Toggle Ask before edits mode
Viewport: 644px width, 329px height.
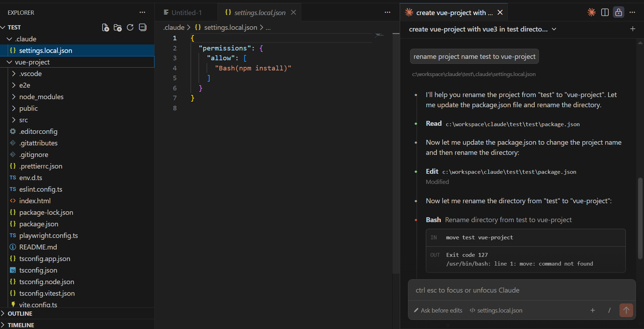pyautogui.click(x=438, y=310)
